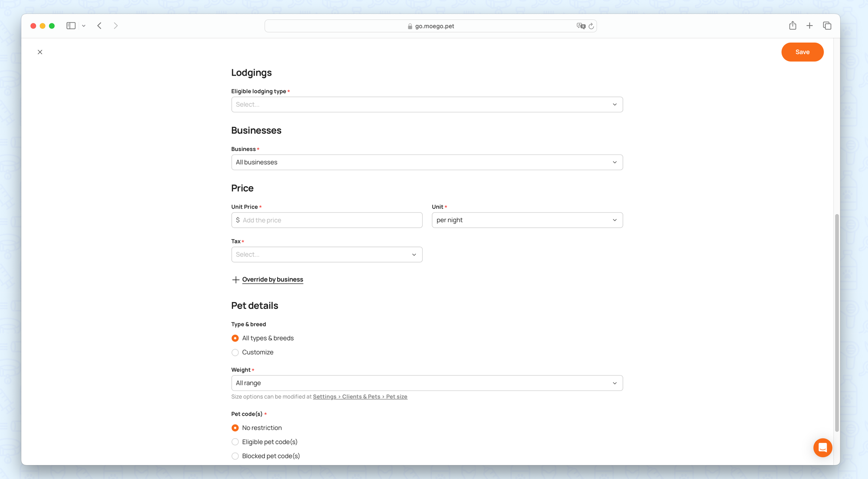The width and height of the screenshot is (868, 479).
Task: Open the Tax select dropdown
Action: (x=326, y=255)
